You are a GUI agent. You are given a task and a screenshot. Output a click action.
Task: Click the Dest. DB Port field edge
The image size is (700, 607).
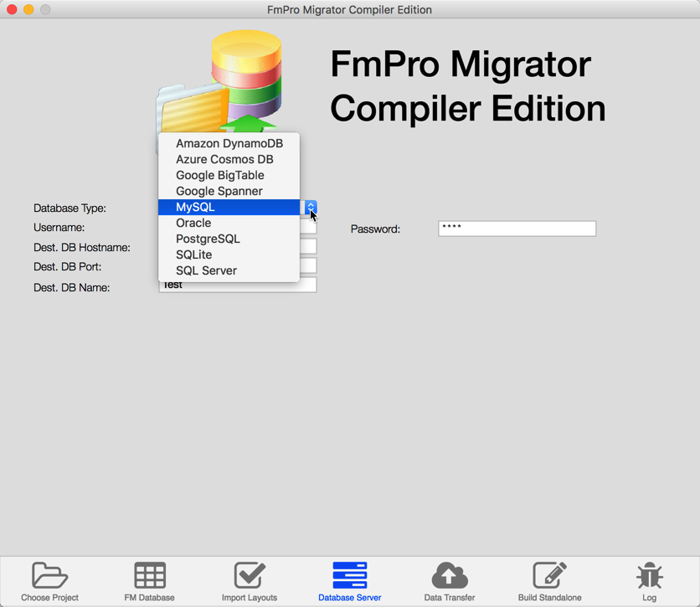click(x=308, y=265)
